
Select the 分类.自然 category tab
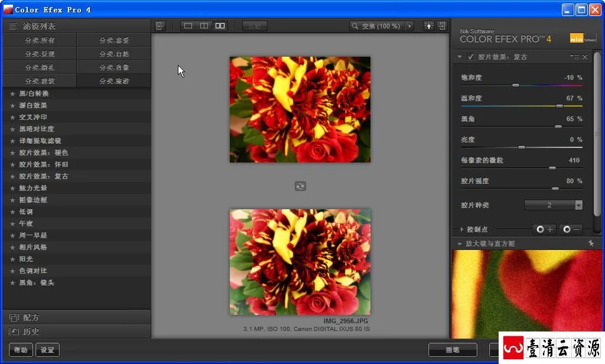click(x=114, y=54)
